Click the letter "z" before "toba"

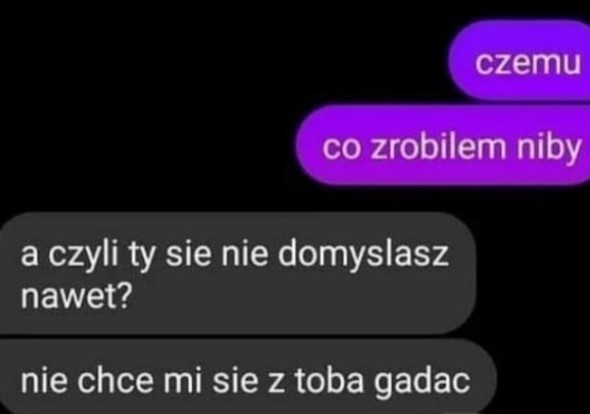[x=276, y=383]
